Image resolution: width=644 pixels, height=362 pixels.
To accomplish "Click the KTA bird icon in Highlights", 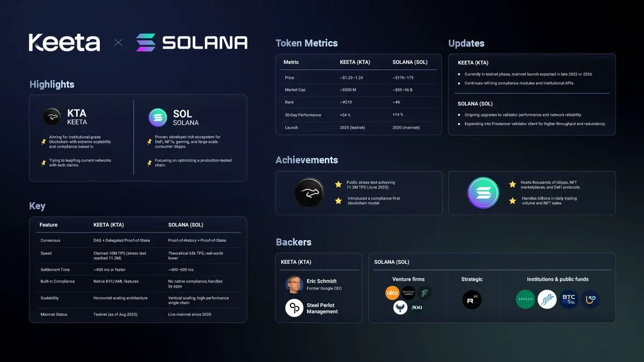I will 52,117.
